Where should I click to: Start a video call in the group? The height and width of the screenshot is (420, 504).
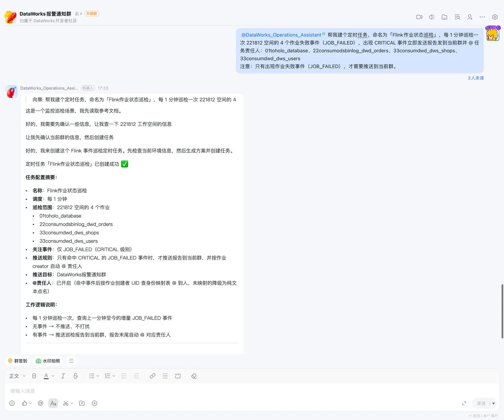tap(419, 17)
